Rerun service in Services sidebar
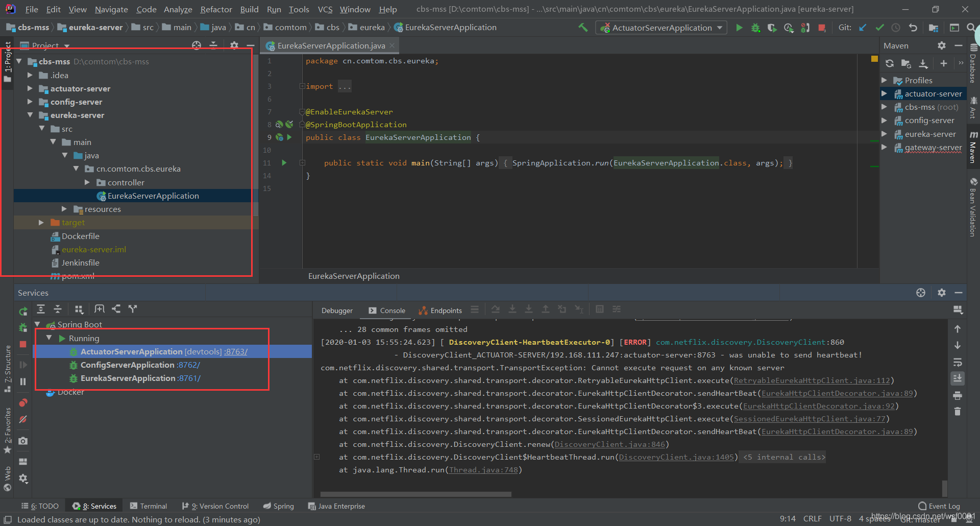This screenshot has height=526, width=980. pyautogui.click(x=23, y=311)
